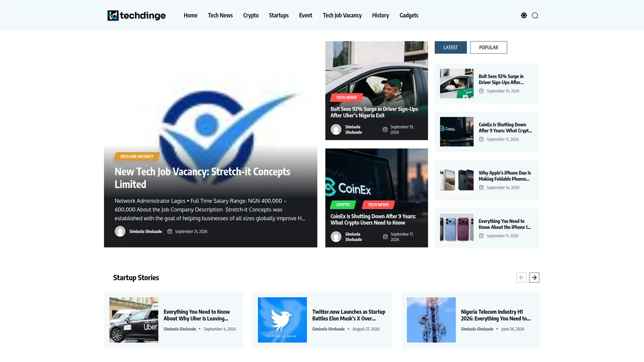Click author name under Nigeria Telecom story
This screenshot has width=644, height=362.
pos(477,329)
